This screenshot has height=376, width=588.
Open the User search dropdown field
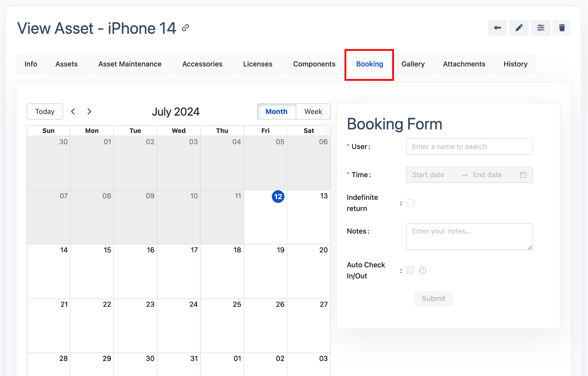pyautogui.click(x=469, y=147)
